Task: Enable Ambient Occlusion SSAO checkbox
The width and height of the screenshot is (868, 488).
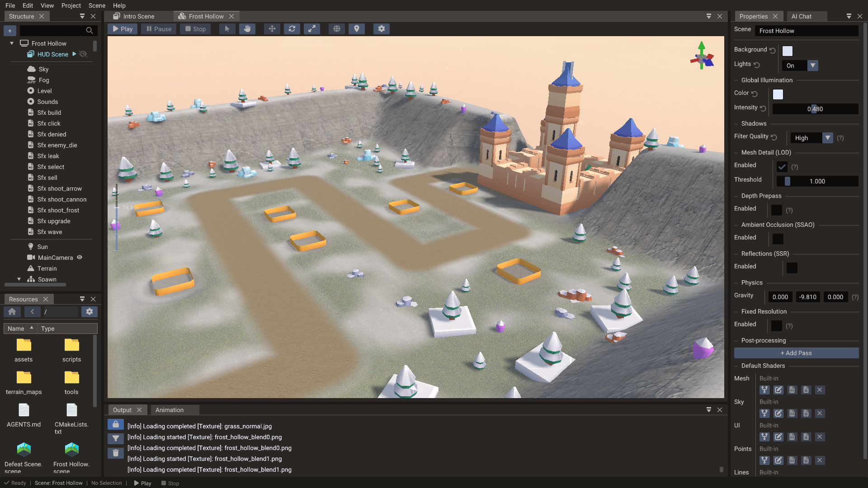Action: pos(778,239)
